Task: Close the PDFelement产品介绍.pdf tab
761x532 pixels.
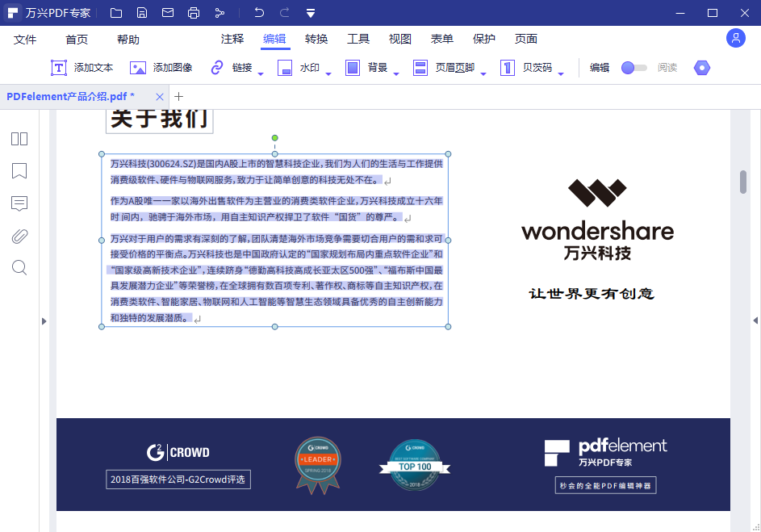Action: coord(159,97)
